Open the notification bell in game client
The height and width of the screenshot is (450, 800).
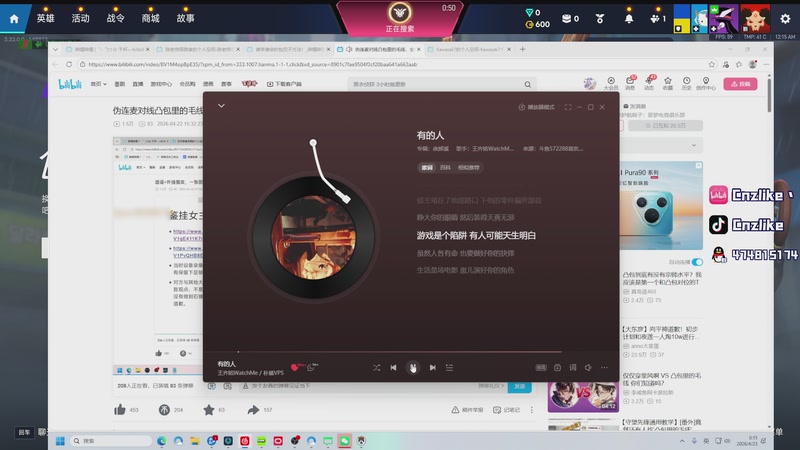[629, 19]
